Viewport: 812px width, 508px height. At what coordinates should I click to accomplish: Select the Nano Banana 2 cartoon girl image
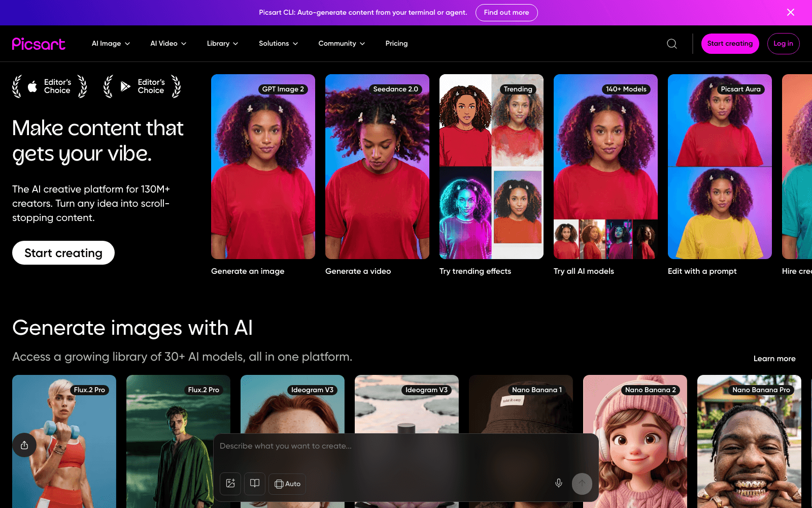(x=635, y=441)
